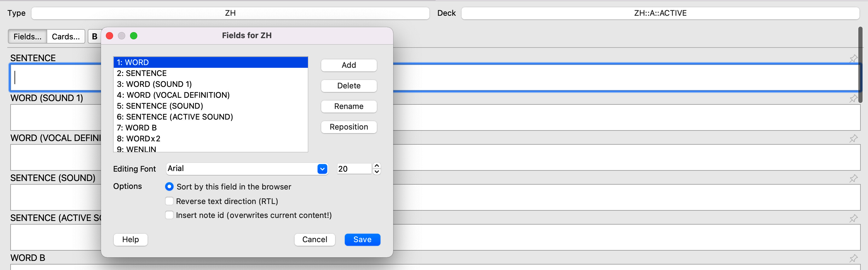Select field 1: WORD in list

pyautogui.click(x=210, y=62)
